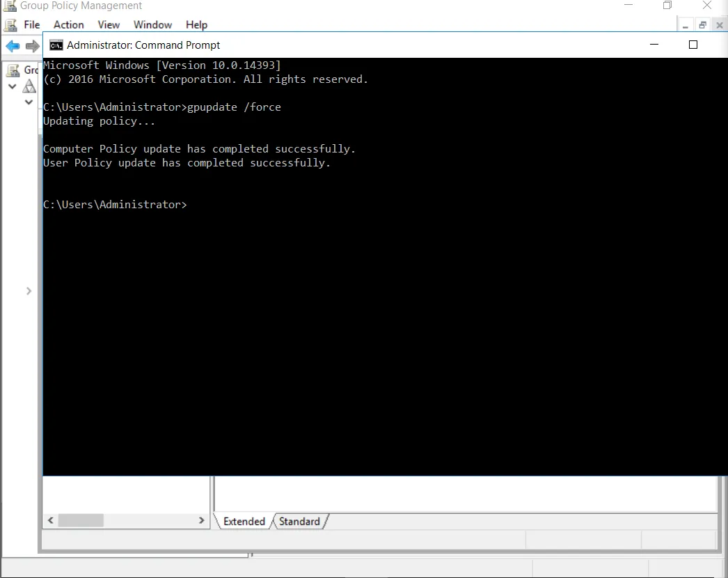Open the File menu
728x578 pixels.
[x=31, y=24]
